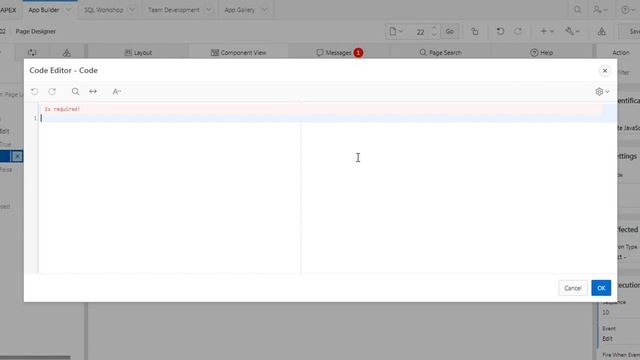Image resolution: width=640 pixels, height=360 pixels.
Task: Redo in the Code Editor toolbar
Action: tap(52, 91)
